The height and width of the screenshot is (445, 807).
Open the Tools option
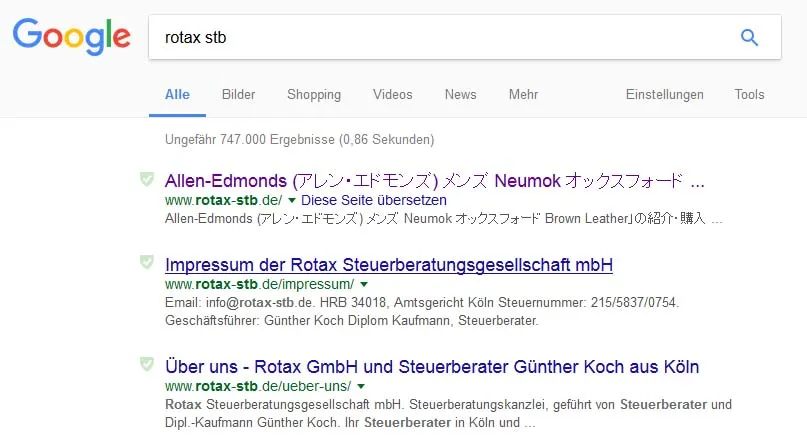point(749,95)
